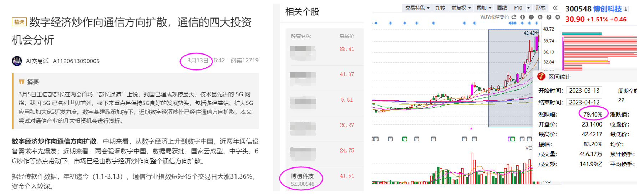644x196 pixels.
Task: Click the 42.42 high price label on chart
Action: pyautogui.click(x=529, y=33)
